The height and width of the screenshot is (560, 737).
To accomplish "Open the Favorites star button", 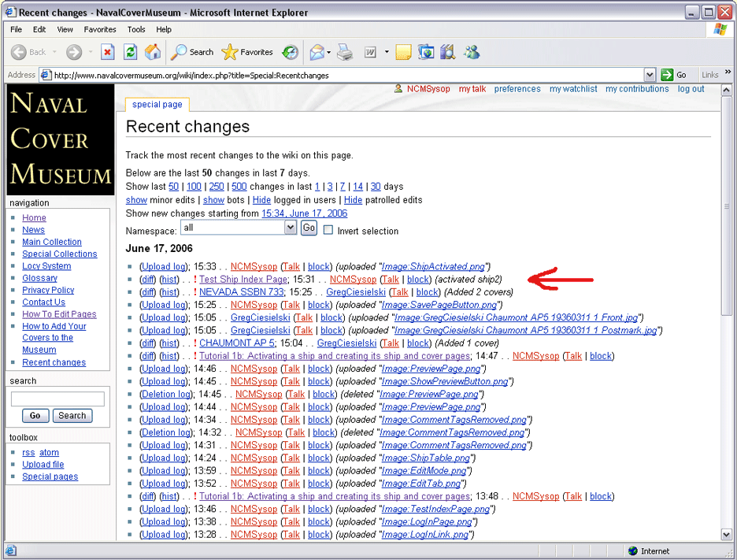I will pos(247,52).
